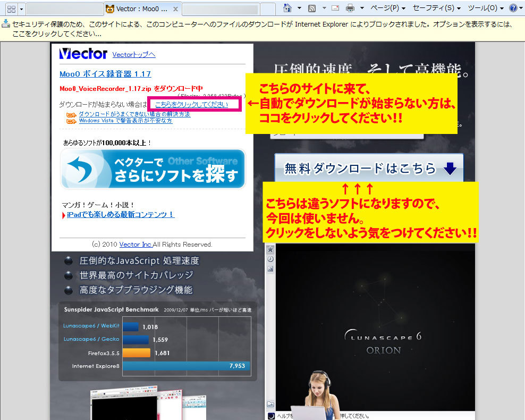Click the 7,953 benchmark bar

[186, 366]
